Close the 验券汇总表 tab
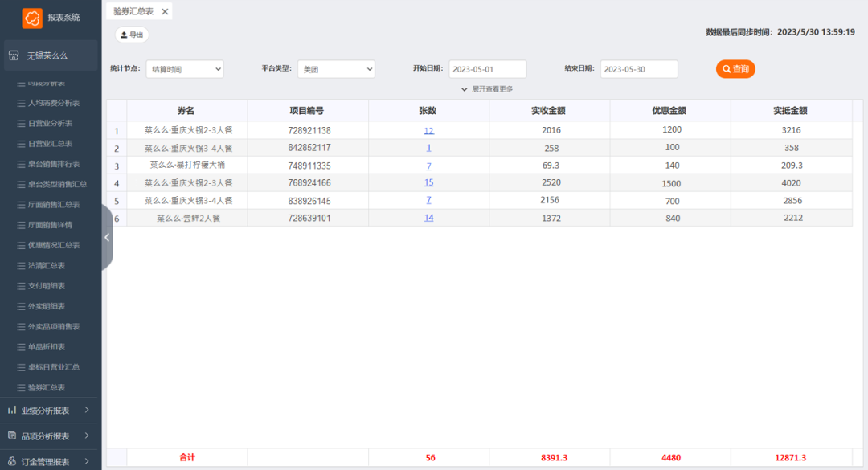Image resolution: width=868 pixels, height=470 pixels. [x=165, y=11]
